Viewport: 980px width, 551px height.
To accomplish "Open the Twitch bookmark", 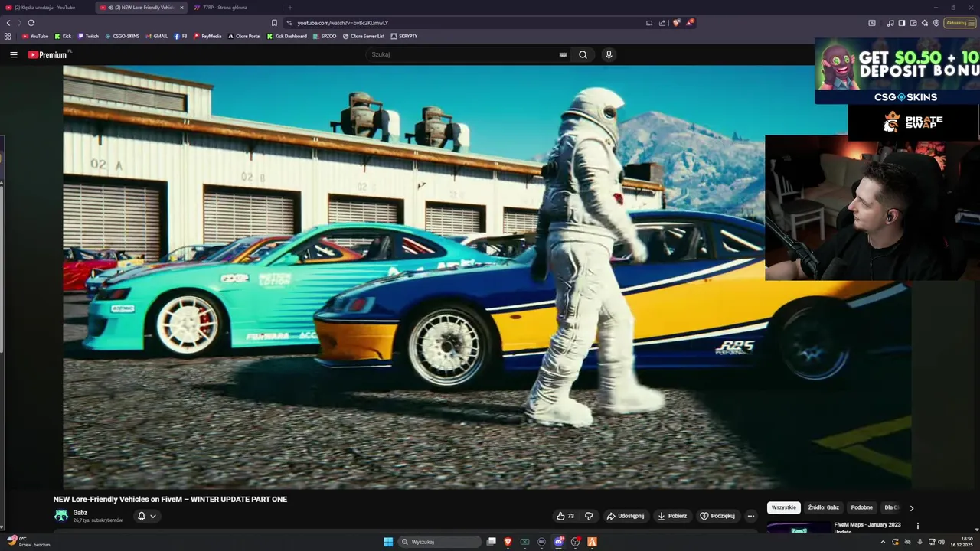I will [88, 36].
